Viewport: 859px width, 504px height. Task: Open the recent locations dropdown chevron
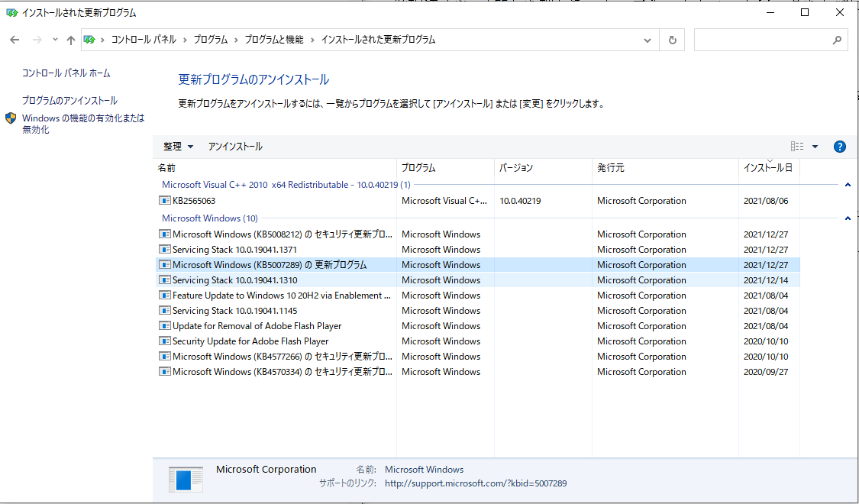coord(55,40)
